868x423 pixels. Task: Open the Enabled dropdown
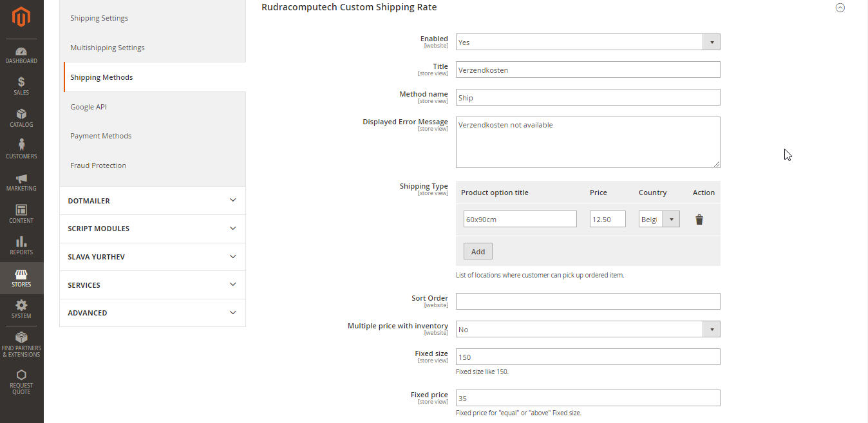pos(588,42)
